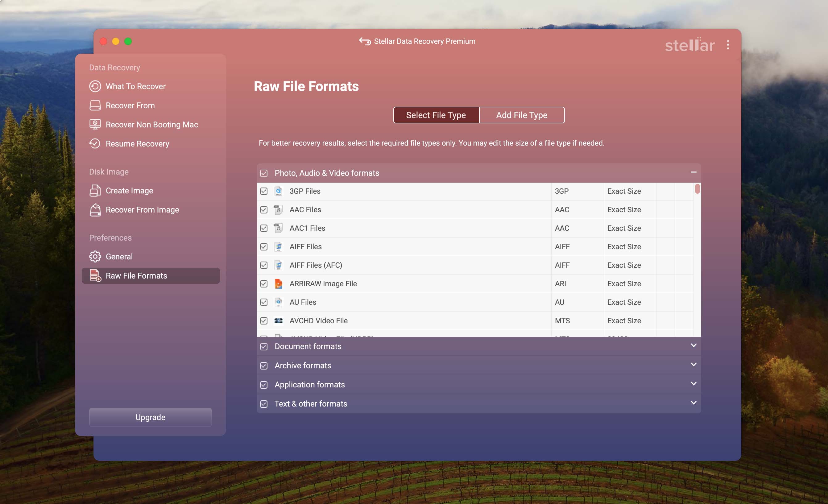This screenshot has width=828, height=504.
Task: Click the Raw File Formats sidebar icon
Action: tap(95, 275)
